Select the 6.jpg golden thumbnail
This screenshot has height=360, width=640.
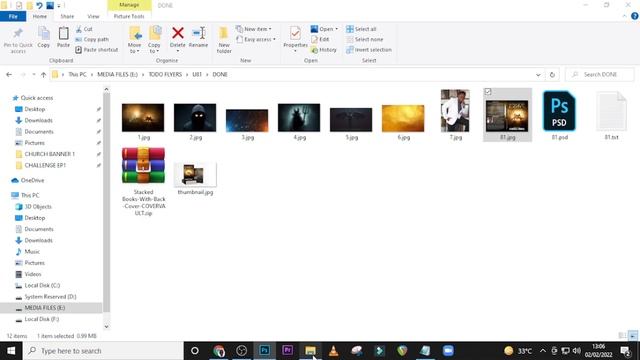[403, 118]
